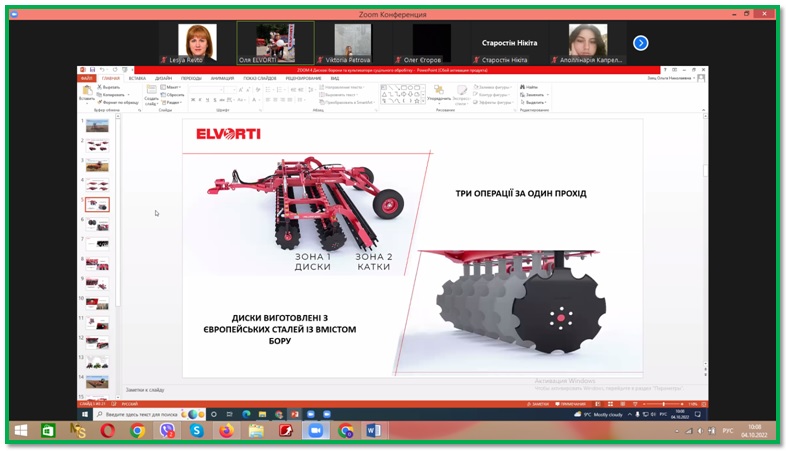The height and width of the screenshot is (451, 786).
Task: Select Старостін Нікіта participant tile
Action: click(509, 43)
